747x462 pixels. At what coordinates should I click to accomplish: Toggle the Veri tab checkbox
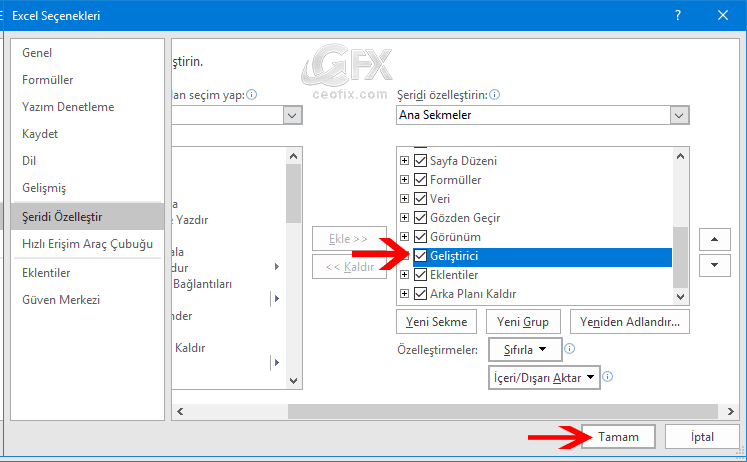tap(420, 199)
